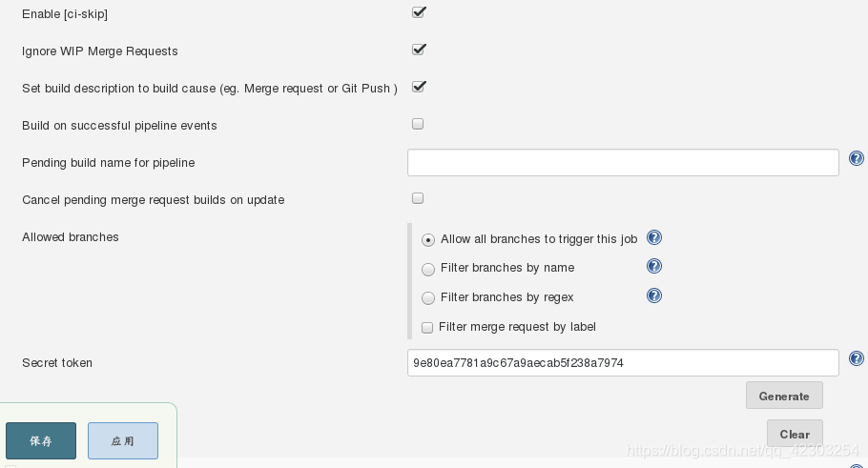Disable Set build description to build cause
Screen dimensions: 868x468
419,87
